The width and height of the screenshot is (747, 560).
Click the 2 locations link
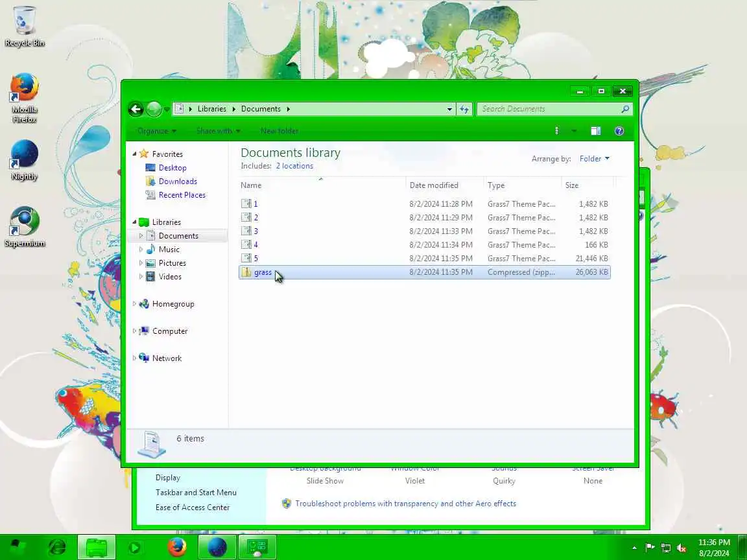294,166
